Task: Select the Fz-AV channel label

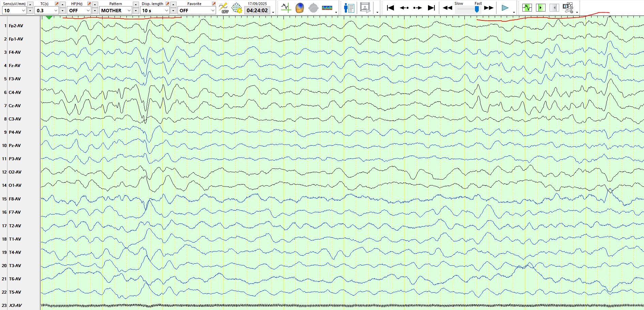Action: coord(15,65)
